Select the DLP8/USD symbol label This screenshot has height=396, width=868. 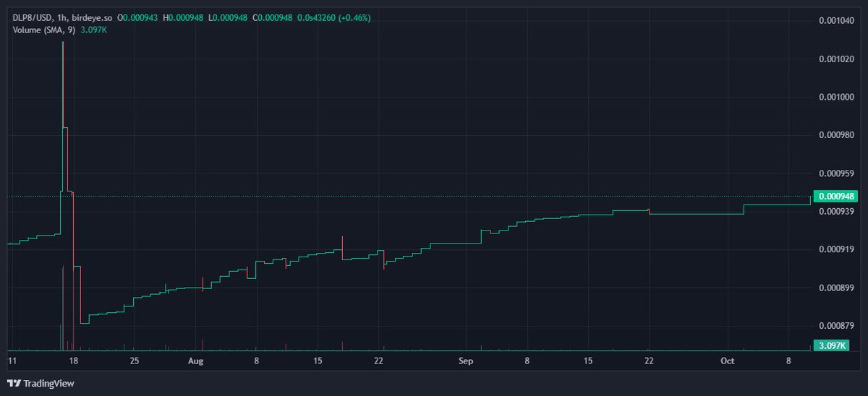pos(30,18)
